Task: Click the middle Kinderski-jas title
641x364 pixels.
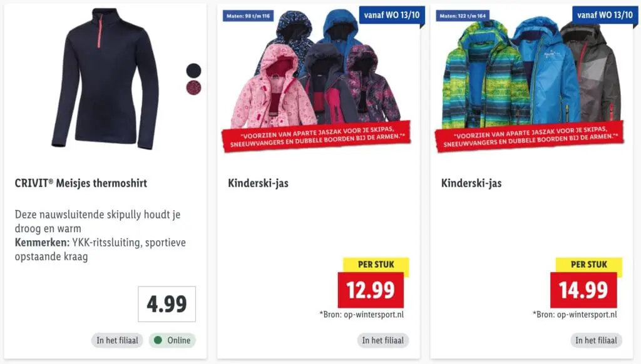Action: click(258, 183)
